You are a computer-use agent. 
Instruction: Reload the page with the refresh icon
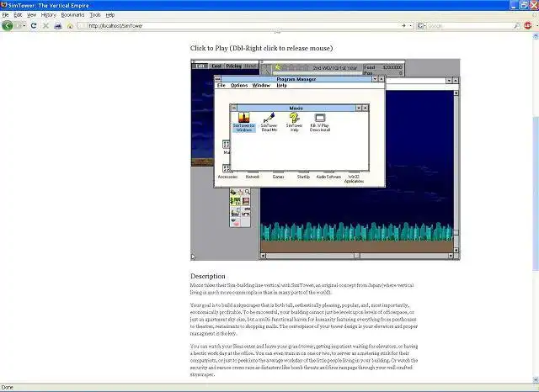pos(34,26)
